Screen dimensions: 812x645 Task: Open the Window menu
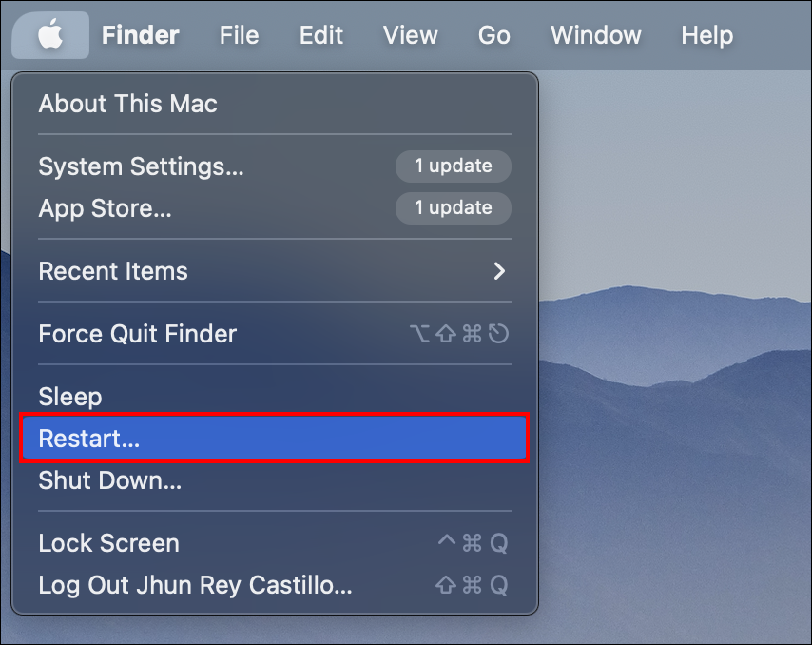click(595, 35)
